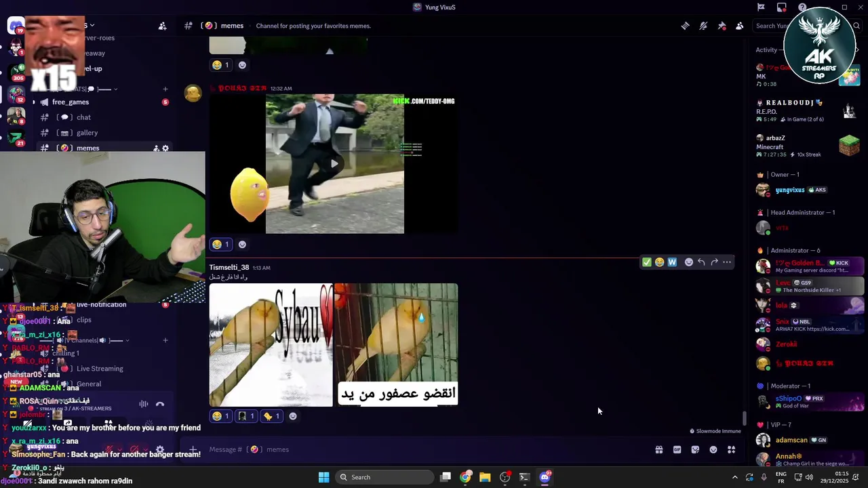Toggle notification settings bell in header
Viewport: 868px width, 488px height.
point(703,26)
